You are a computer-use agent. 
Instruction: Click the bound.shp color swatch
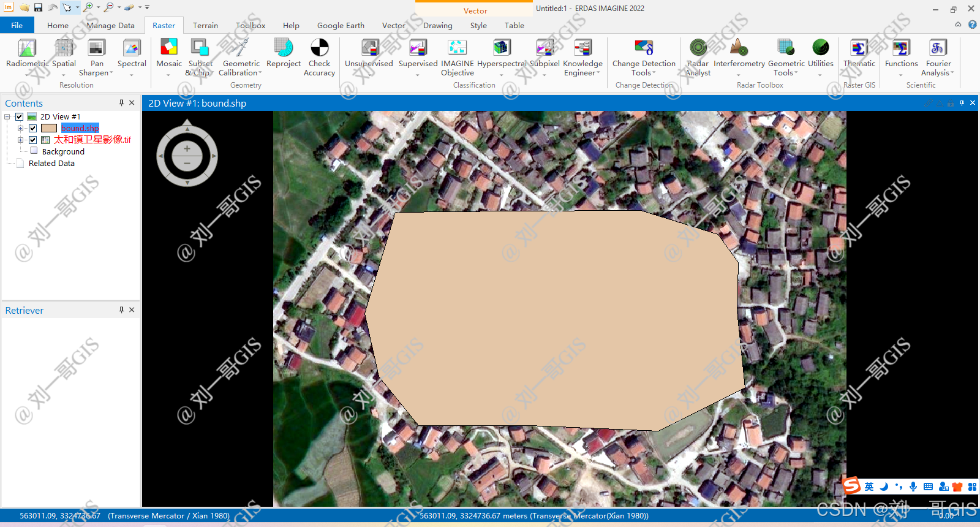[x=49, y=128]
